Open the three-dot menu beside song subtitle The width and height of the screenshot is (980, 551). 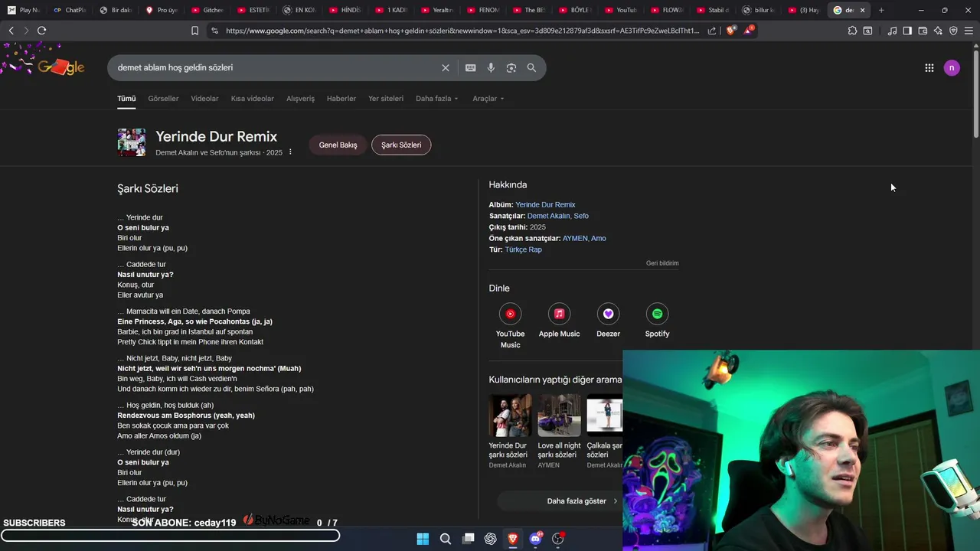coord(290,152)
